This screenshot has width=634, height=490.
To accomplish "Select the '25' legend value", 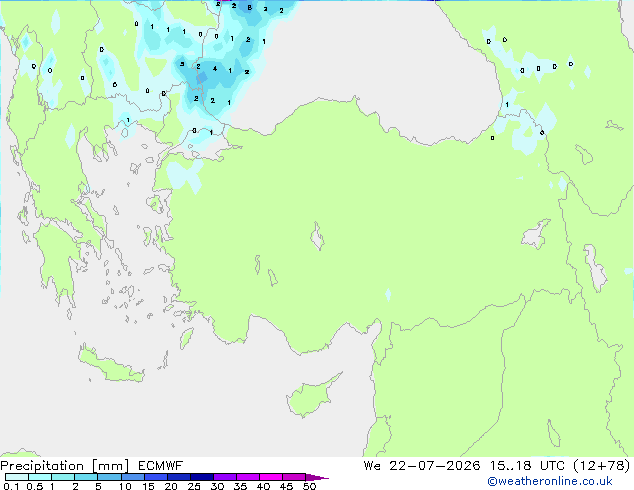I will tap(194, 486).
